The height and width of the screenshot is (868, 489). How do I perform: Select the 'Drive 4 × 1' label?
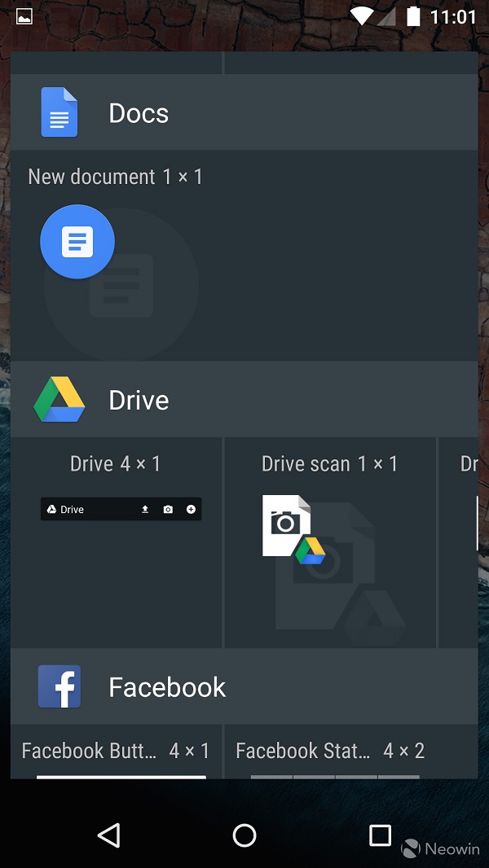115,464
